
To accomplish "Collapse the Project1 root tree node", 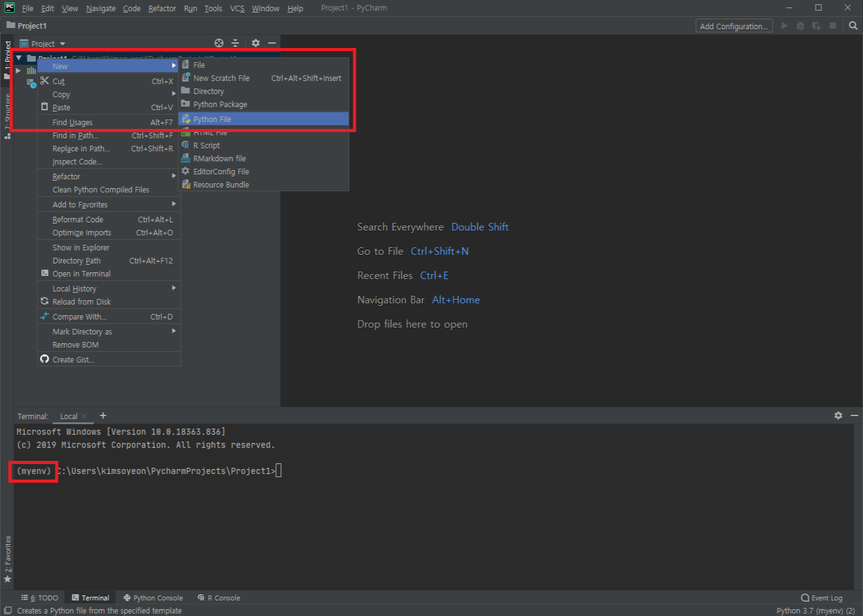I will (19, 58).
